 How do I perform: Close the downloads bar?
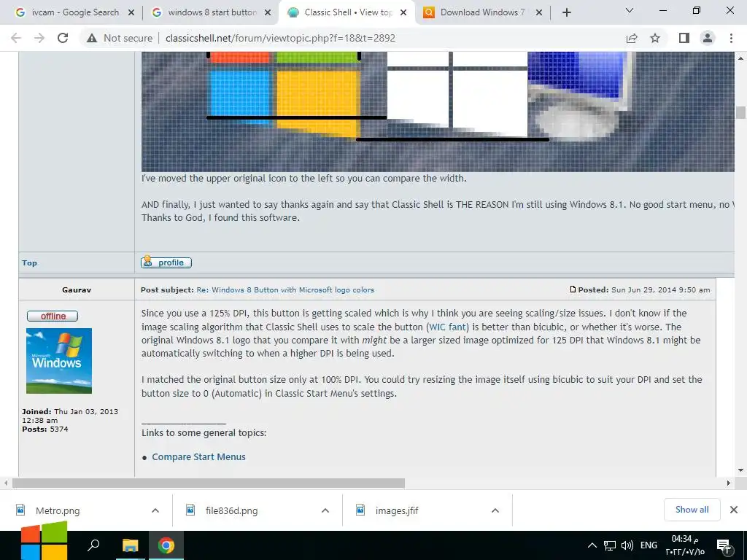[x=734, y=510]
